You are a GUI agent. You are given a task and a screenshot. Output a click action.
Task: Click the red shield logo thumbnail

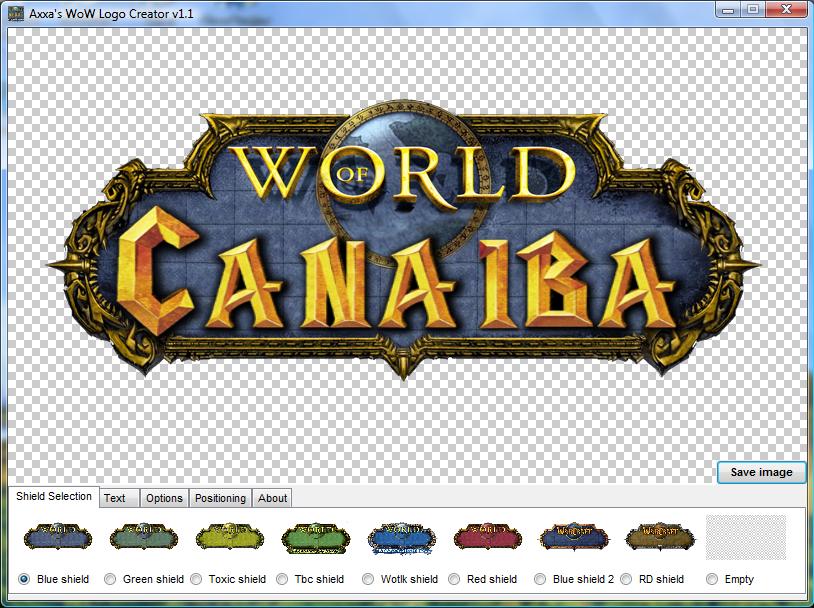click(488, 537)
